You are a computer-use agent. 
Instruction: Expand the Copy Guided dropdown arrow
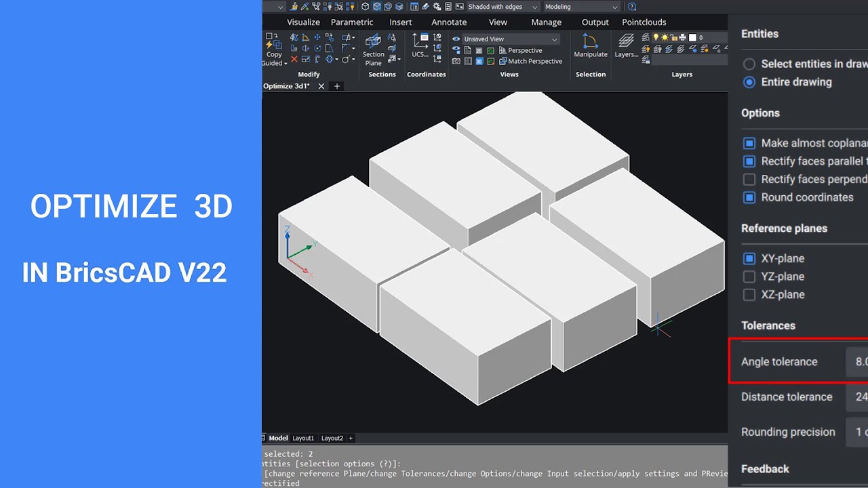click(x=285, y=64)
